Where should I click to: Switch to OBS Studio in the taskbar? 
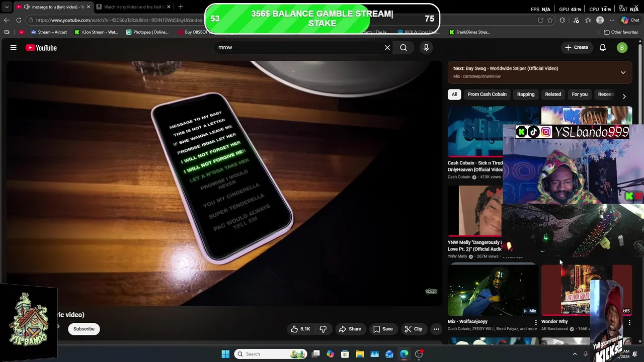coord(419,354)
